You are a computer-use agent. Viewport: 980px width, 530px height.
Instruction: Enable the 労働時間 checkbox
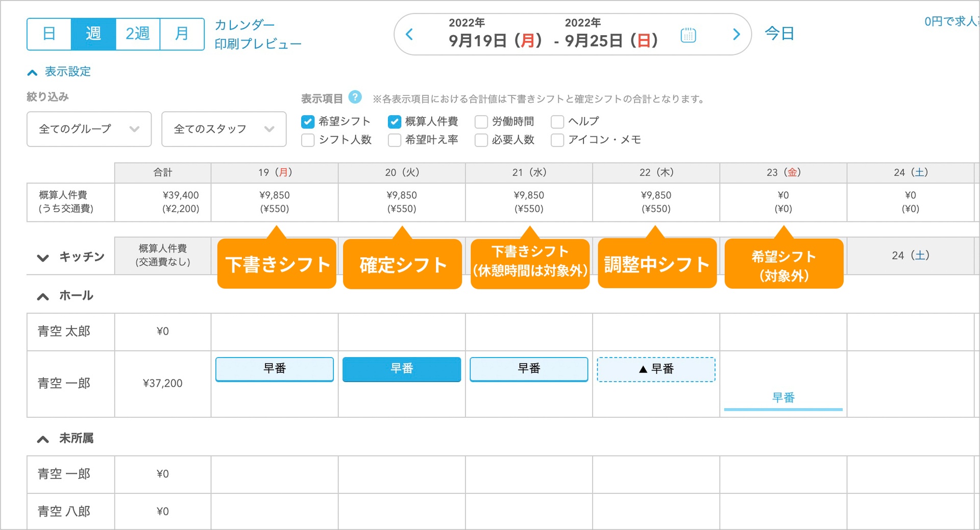coord(481,121)
